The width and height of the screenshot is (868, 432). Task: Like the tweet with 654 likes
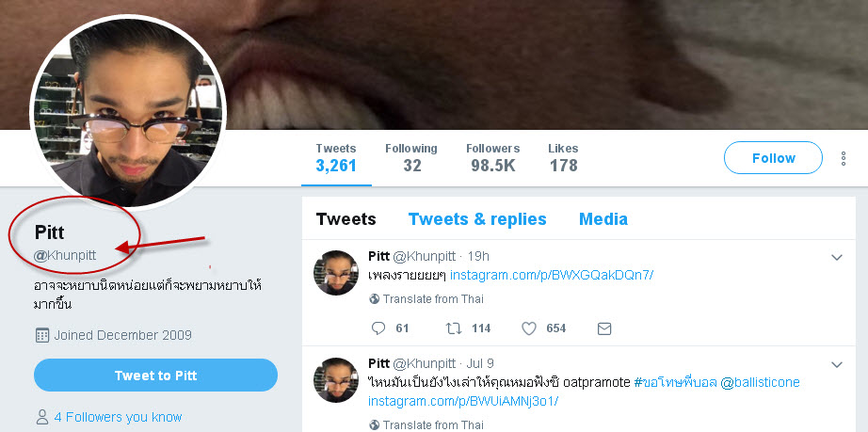tap(529, 328)
